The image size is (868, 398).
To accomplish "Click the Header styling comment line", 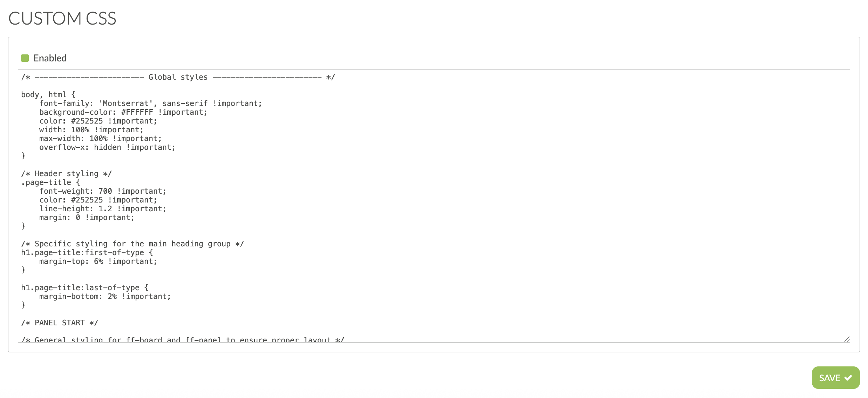I will [66, 174].
